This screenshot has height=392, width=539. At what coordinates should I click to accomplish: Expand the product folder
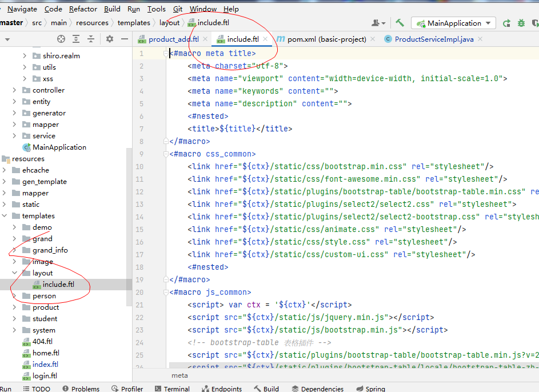[14, 307]
